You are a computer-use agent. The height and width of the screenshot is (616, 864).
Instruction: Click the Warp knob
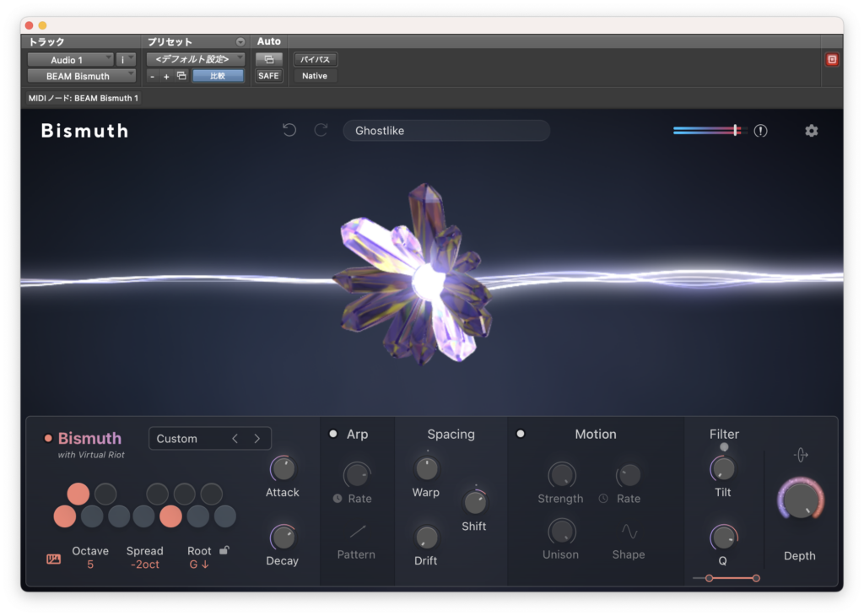click(426, 469)
